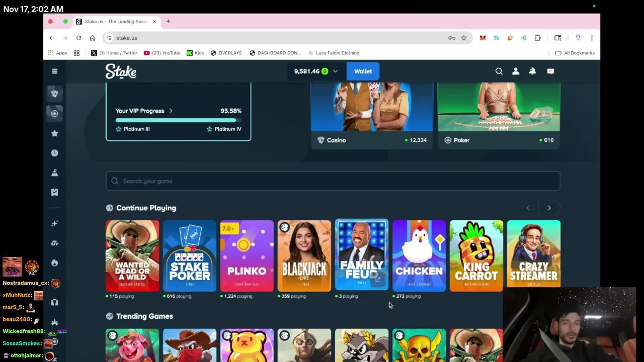The height and width of the screenshot is (362, 644).
Task: Open Chrome extensions puzzle icon
Action: (537, 38)
